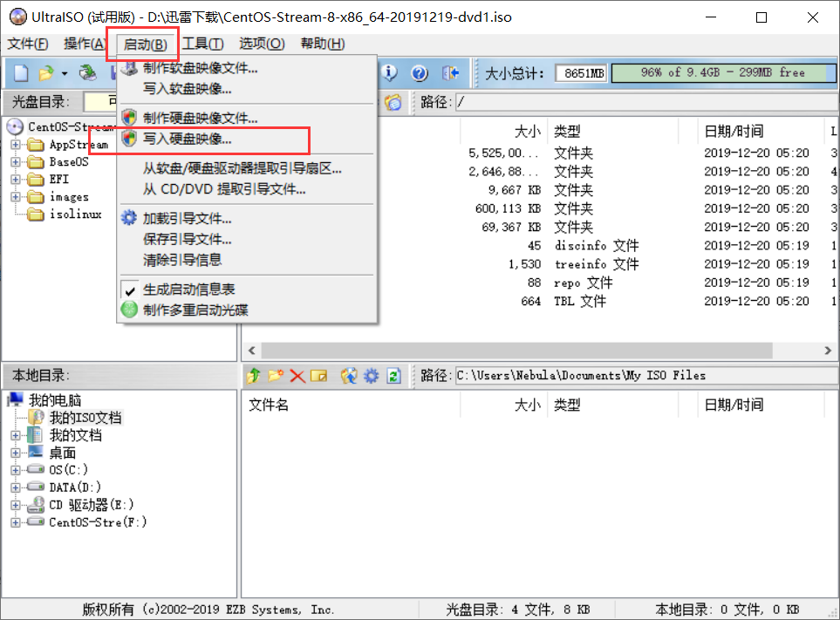The image size is (840, 620).
Task: Click the blue gear icon in local toolbar
Action: tap(371, 376)
